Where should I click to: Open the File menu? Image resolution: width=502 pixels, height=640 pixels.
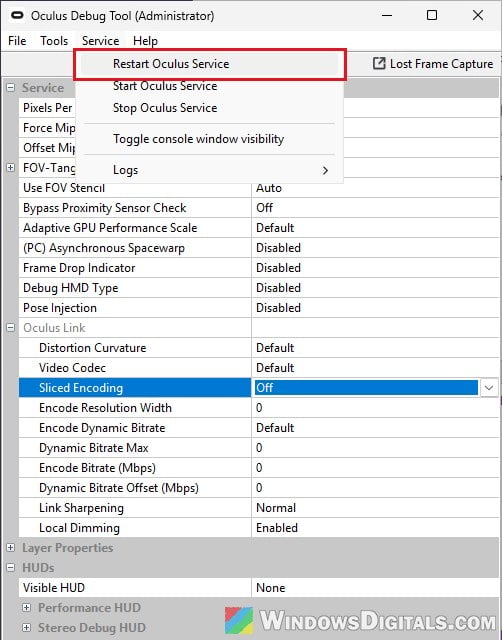tap(17, 41)
